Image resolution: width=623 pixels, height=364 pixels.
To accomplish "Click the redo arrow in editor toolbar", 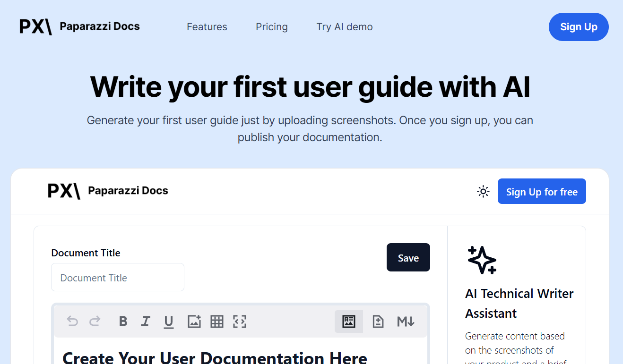I will coord(95,322).
